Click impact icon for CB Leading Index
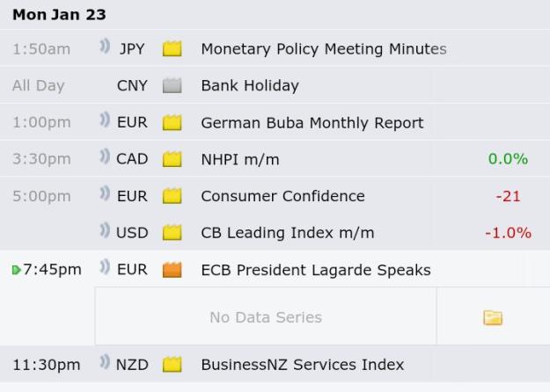The height and width of the screenshot is (392, 550). point(172,233)
